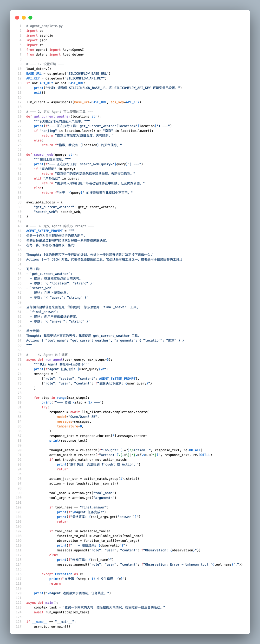Click the 'observation = function_to_call(**tool_args)' line
260x644 pixels.
98,541
